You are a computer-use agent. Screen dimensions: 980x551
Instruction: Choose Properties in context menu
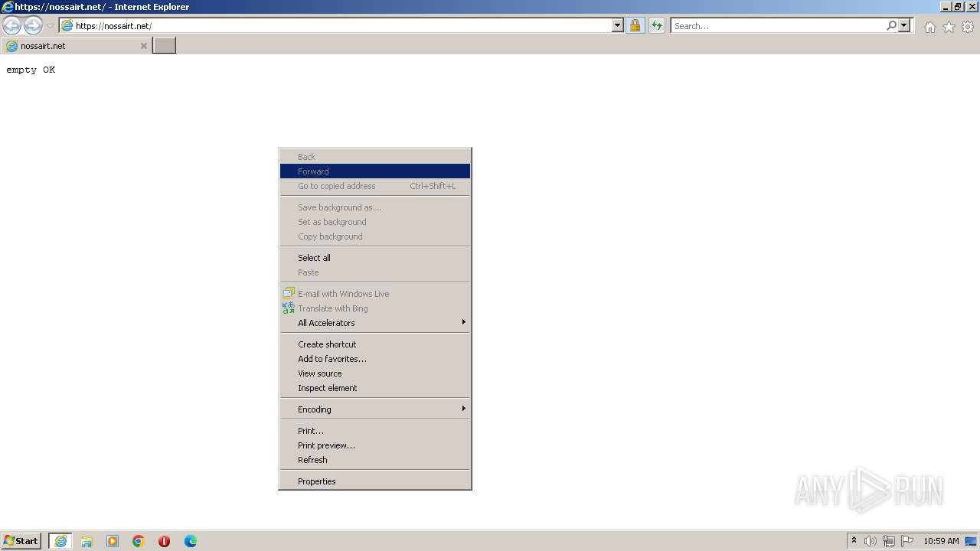pos(375,481)
